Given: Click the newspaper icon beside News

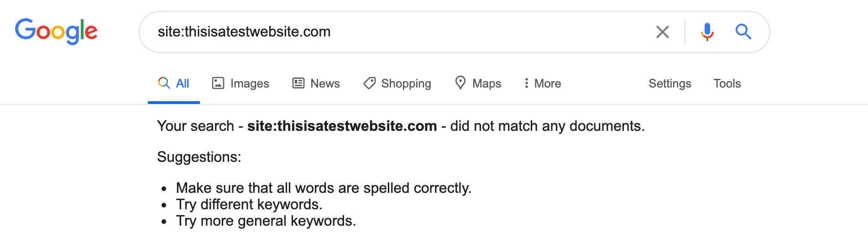Looking at the screenshot, I should click(x=298, y=83).
